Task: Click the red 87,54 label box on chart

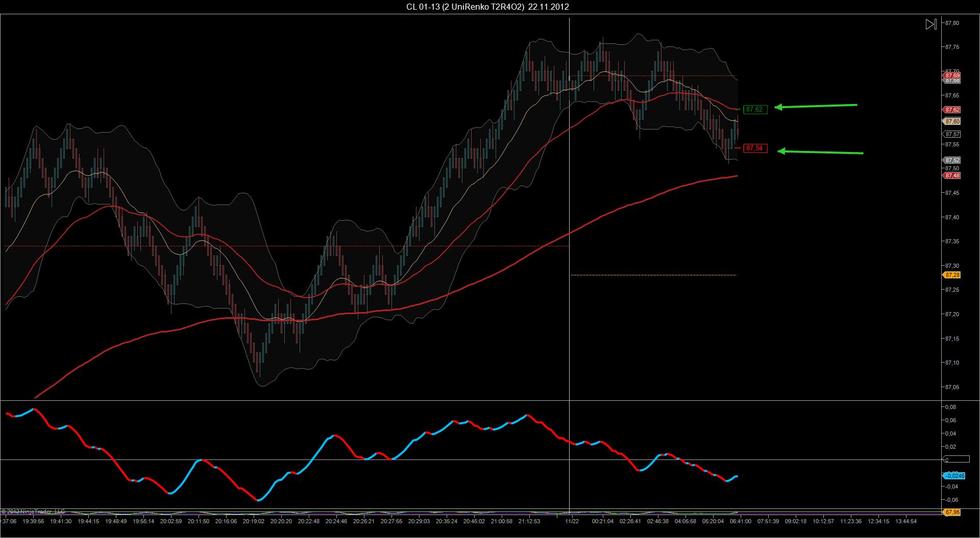Action: tap(755, 148)
